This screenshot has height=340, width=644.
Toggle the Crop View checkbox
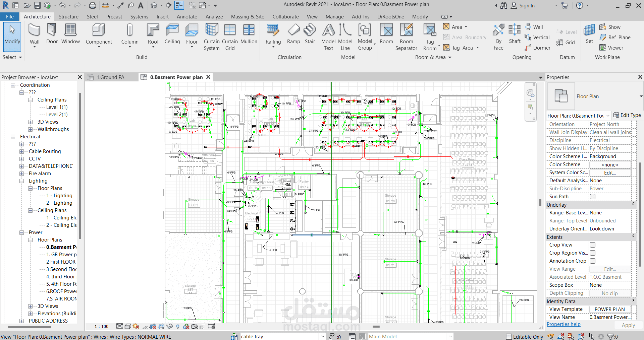[x=593, y=245]
